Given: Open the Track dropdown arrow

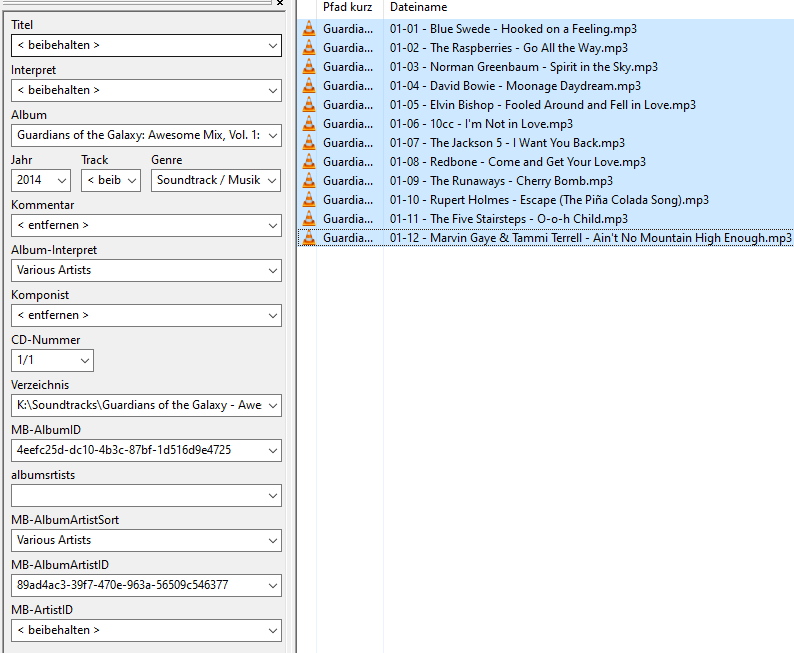Looking at the screenshot, I should [132, 181].
